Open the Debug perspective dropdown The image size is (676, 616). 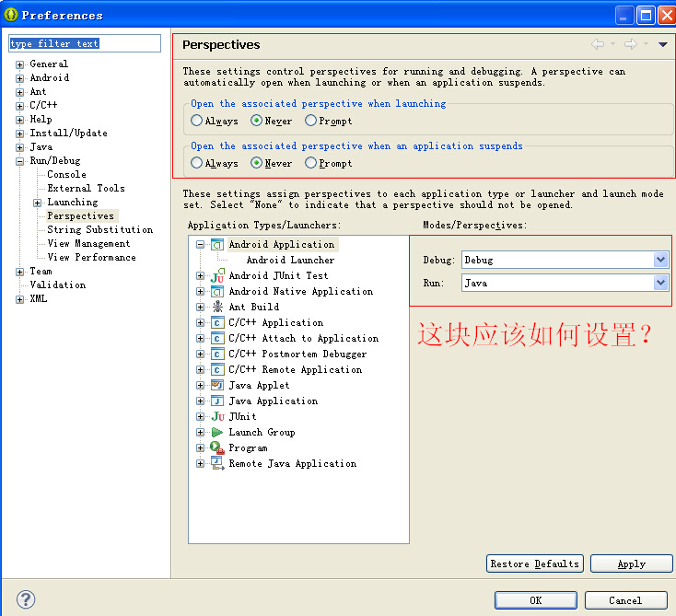tap(660, 260)
